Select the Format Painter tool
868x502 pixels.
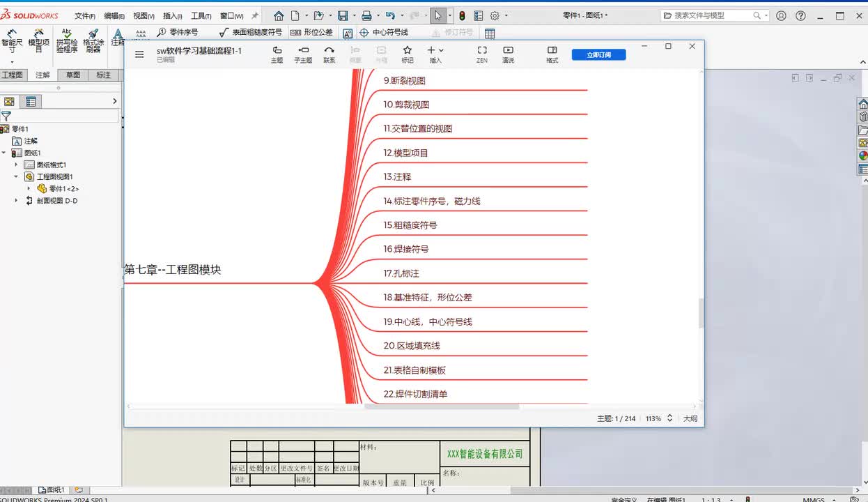tap(93, 41)
